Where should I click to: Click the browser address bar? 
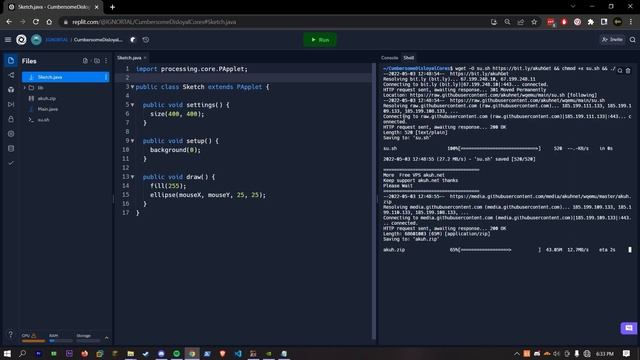[x=273, y=22]
